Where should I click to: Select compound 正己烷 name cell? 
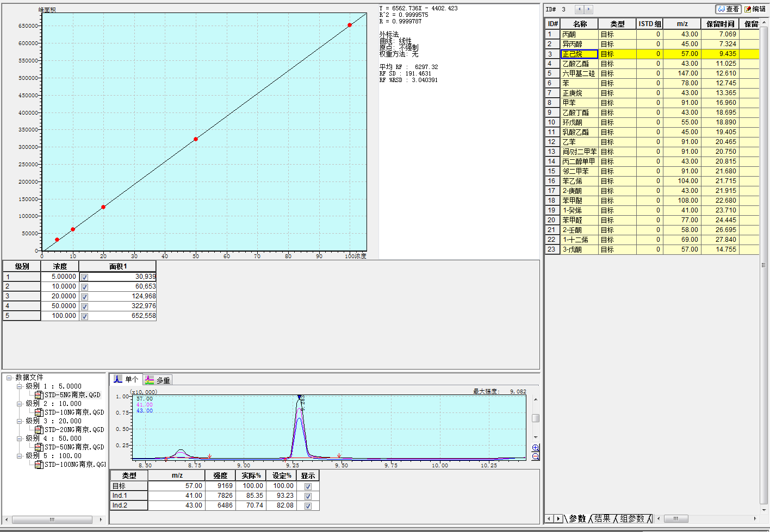click(579, 54)
